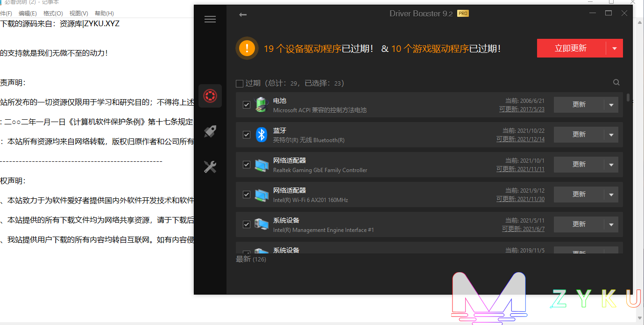Open the 视图(V) menu in Notepad
Viewport: 644px width, 325px height.
click(78, 14)
